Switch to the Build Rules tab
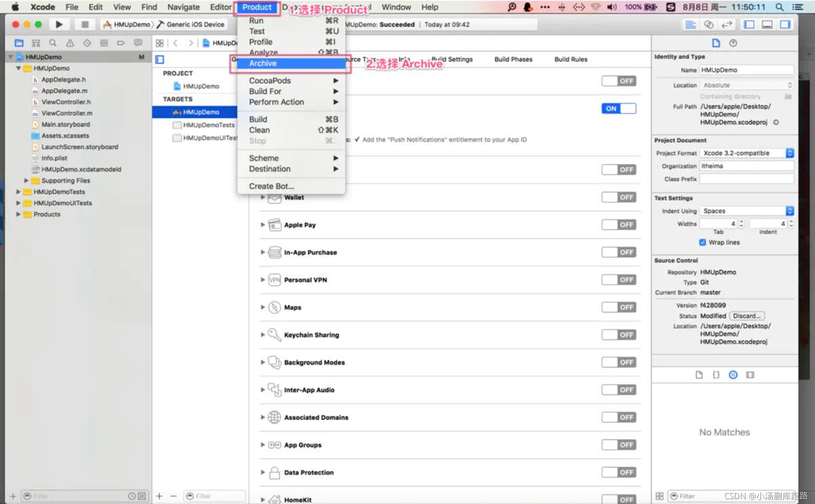The height and width of the screenshot is (504, 815). tap(571, 59)
